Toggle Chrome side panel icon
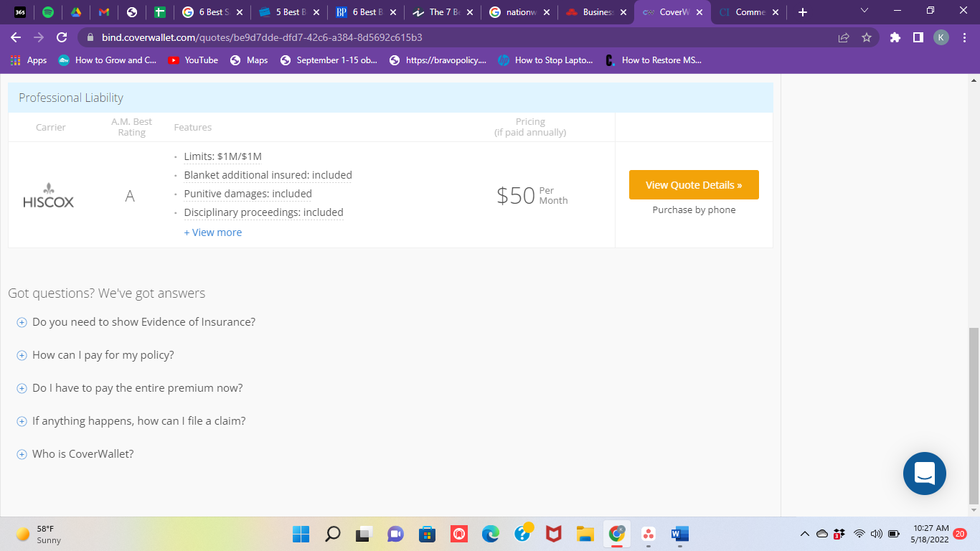Image resolution: width=980 pixels, height=551 pixels. [918, 37]
